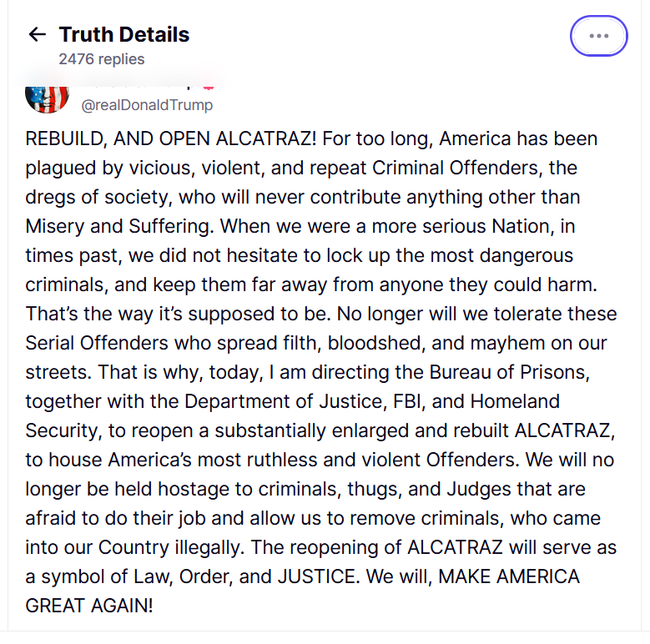Viewport: 650px width, 644px height.
Task: Click the word "Homeland" in the post
Action: tap(515, 401)
